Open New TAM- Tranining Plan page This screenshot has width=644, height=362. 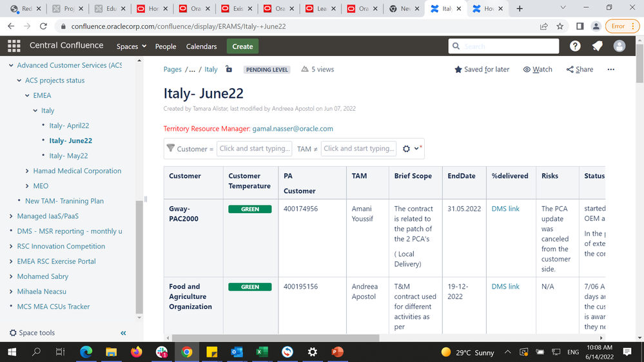(x=64, y=201)
